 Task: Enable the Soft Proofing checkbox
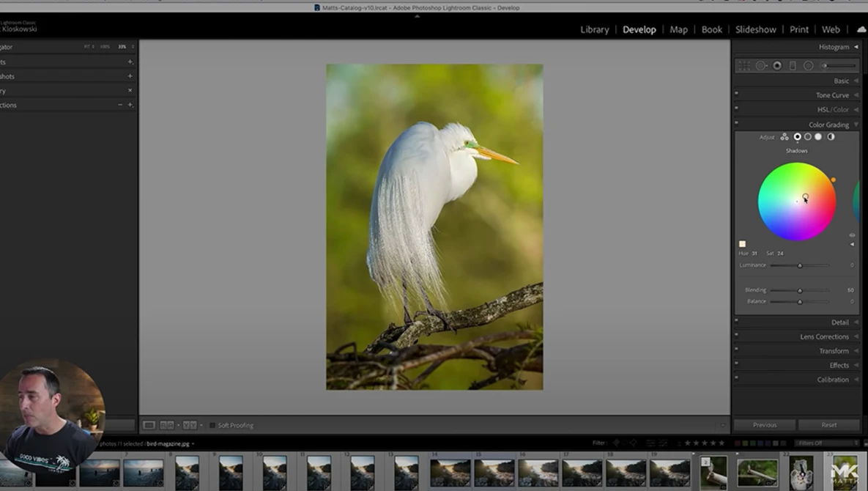point(212,425)
